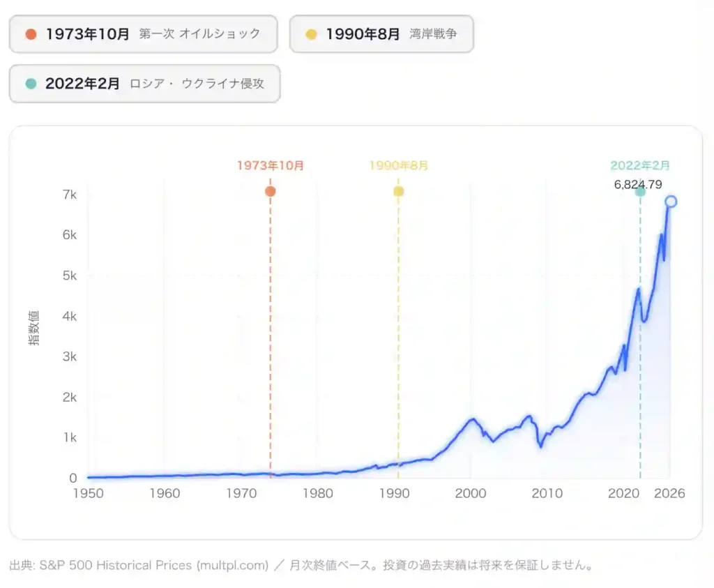
Task: Click the 2000 x-axis year label
Action: (471, 493)
